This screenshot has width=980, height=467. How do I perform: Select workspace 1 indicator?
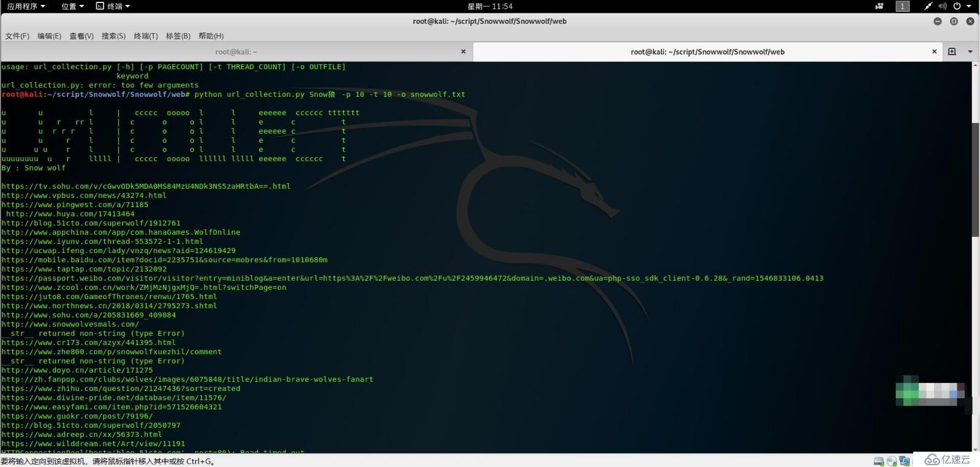[902, 6]
